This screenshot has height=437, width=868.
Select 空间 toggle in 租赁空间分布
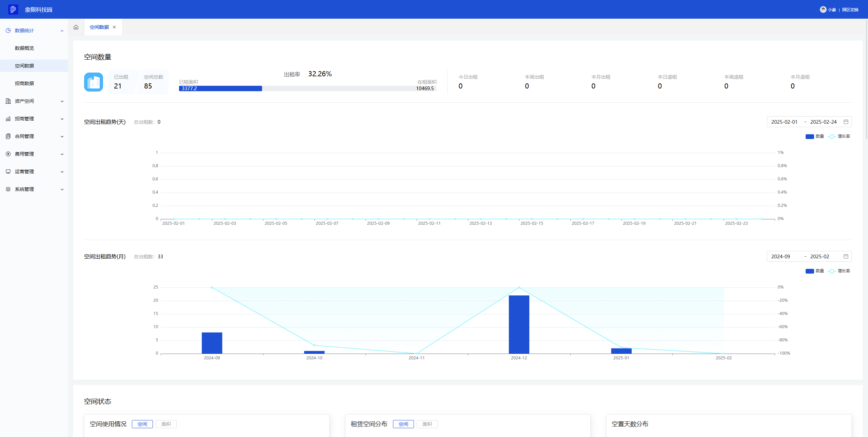(x=403, y=424)
